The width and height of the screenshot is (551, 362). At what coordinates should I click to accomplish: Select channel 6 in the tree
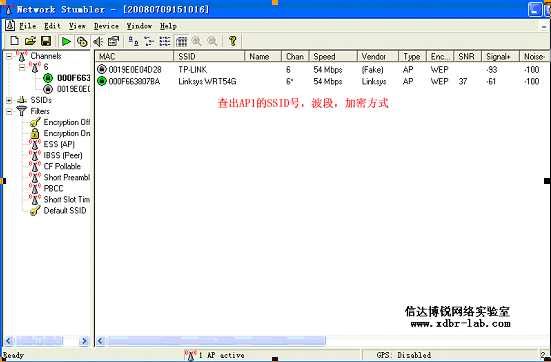(x=46, y=67)
